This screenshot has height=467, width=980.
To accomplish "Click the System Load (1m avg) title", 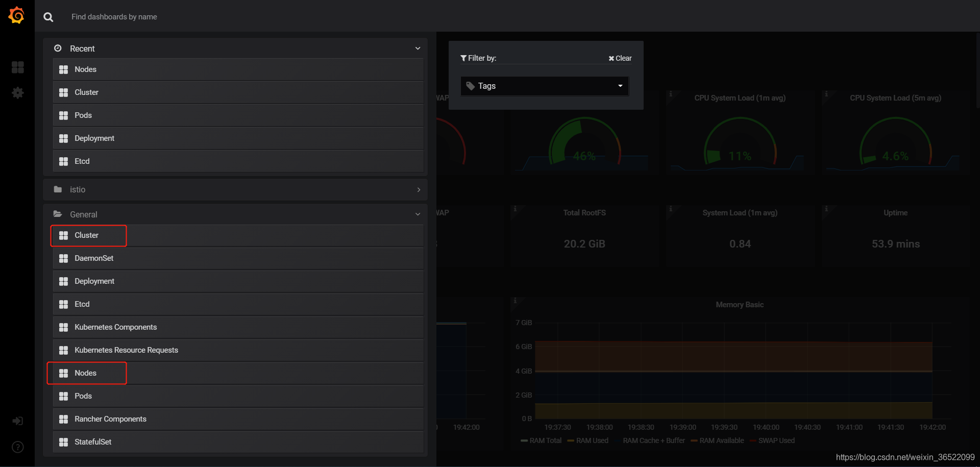I will coord(740,213).
